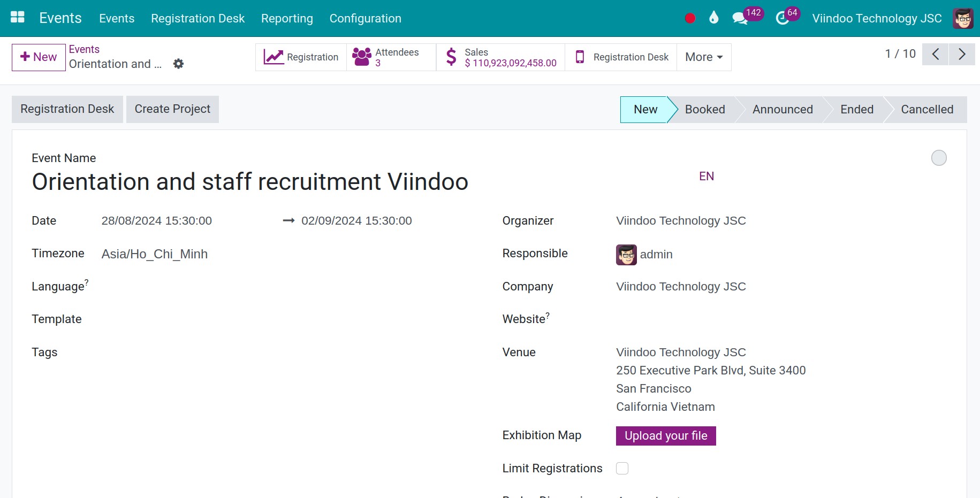Tick the Limit Registrations checkbox

[x=622, y=469]
